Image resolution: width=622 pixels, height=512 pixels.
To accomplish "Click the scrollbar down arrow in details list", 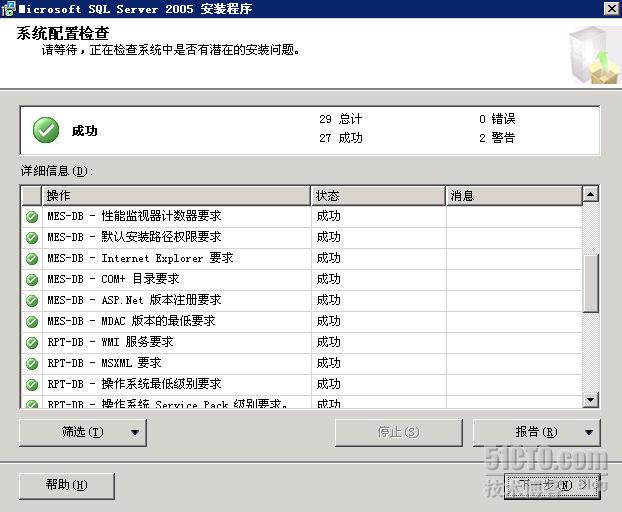I will click(x=591, y=400).
